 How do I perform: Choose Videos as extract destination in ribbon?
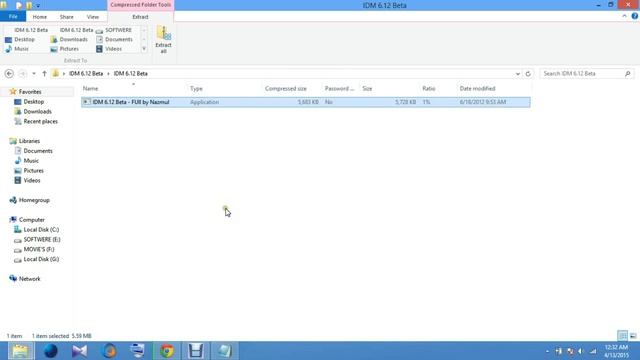point(109,49)
